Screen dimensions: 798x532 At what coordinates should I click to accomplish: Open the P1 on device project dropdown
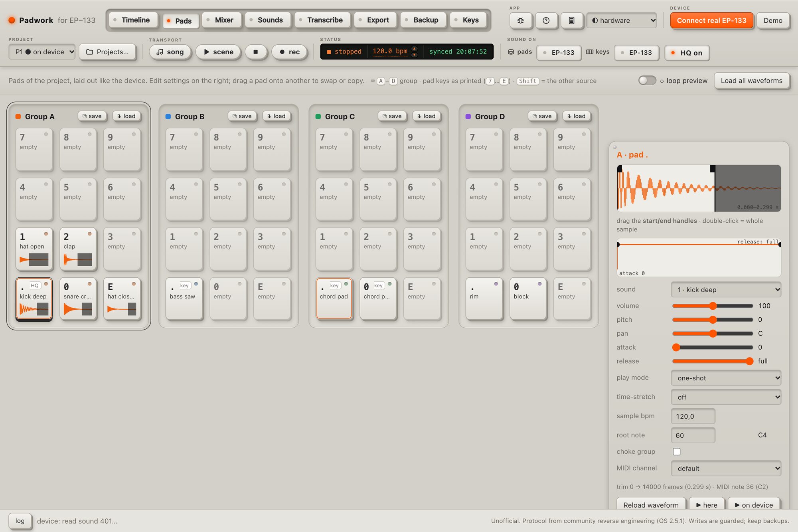pos(42,52)
